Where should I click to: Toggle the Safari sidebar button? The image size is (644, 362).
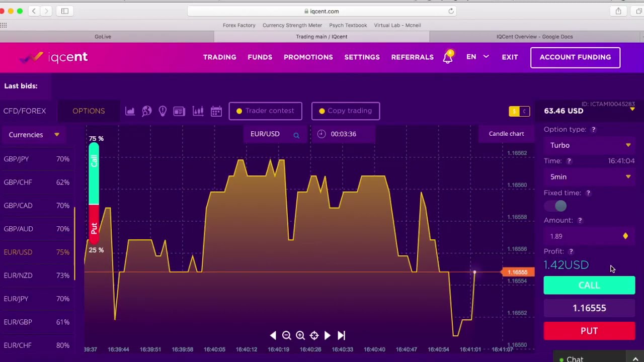(x=65, y=11)
